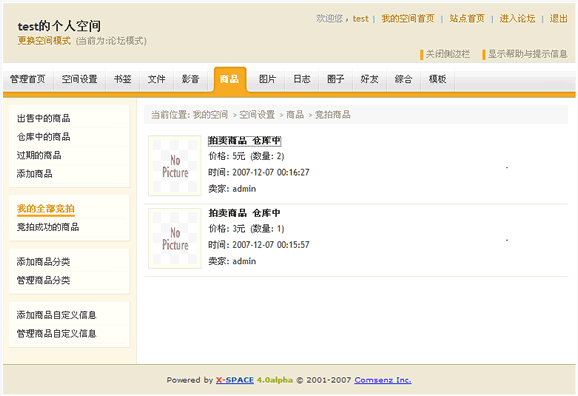This screenshot has height=396, width=578.
Task: Open No Picture thumbnail of 3元 item
Action: click(175, 238)
